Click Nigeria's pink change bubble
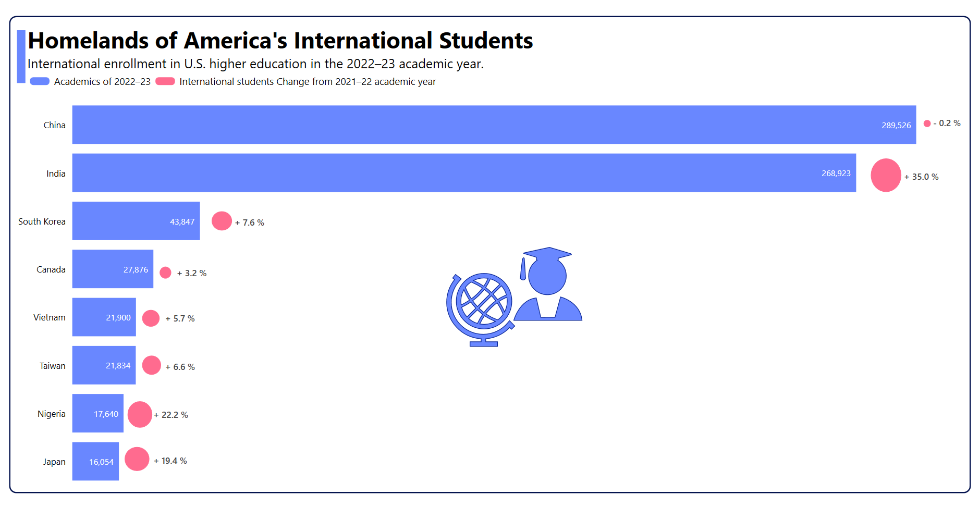980x507 pixels. tap(140, 414)
